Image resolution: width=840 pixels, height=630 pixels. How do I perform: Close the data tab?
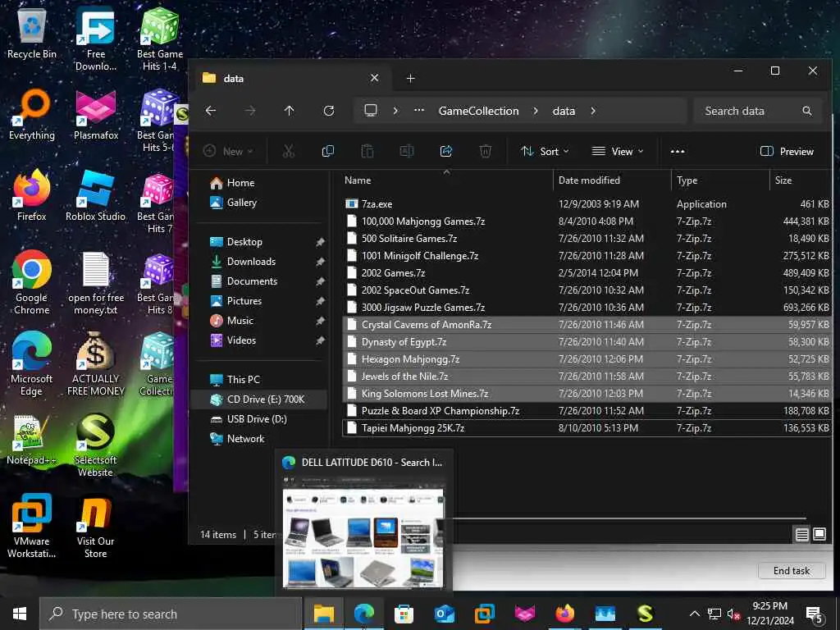click(374, 78)
